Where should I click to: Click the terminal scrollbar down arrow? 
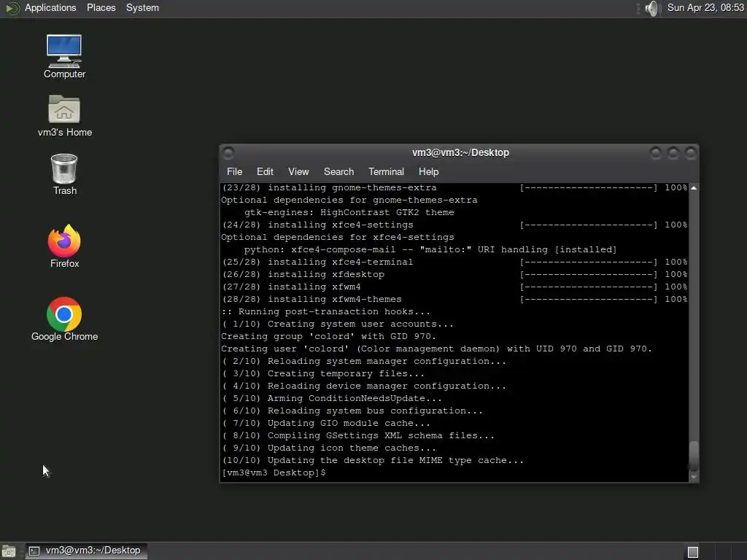tap(694, 477)
